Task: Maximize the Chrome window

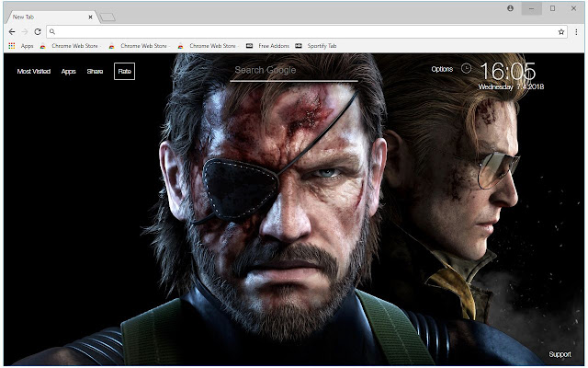Action: tap(552, 8)
